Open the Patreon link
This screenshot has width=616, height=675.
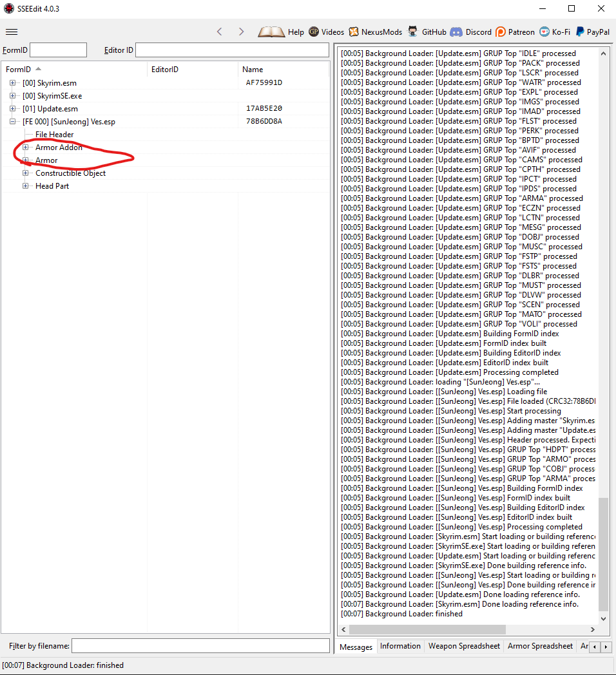[521, 32]
